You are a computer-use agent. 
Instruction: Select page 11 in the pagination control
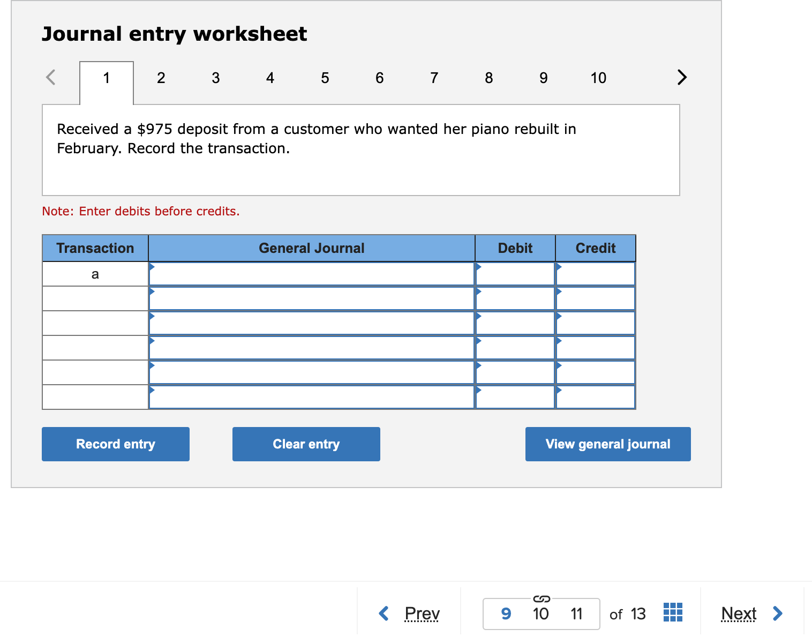pyautogui.click(x=577, y=613)
